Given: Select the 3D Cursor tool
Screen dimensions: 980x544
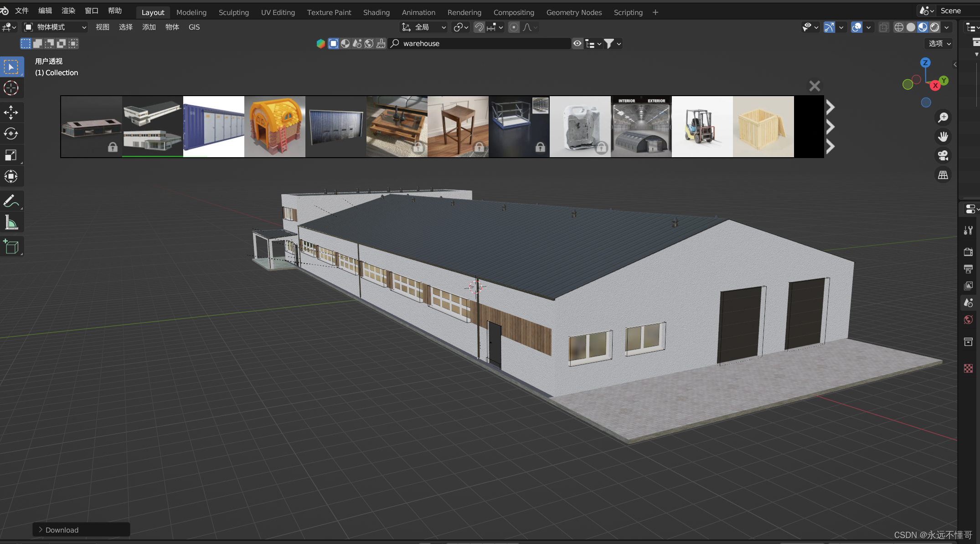Looking at the screenshot, I should [11, 88].
